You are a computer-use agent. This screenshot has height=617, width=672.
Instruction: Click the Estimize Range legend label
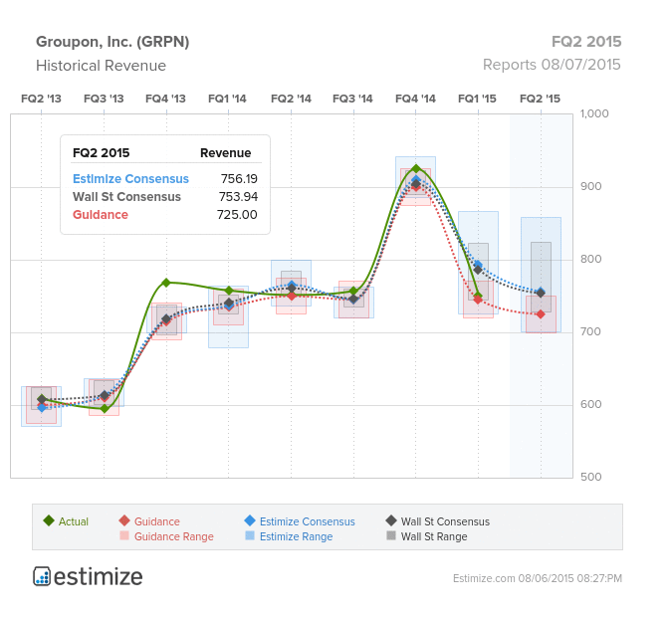coord(296,536)
